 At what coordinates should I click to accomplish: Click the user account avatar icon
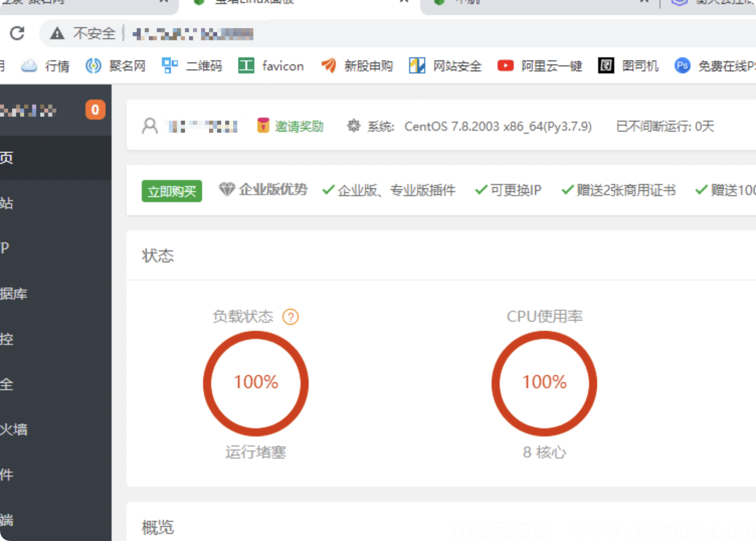[x=150, y=126]
